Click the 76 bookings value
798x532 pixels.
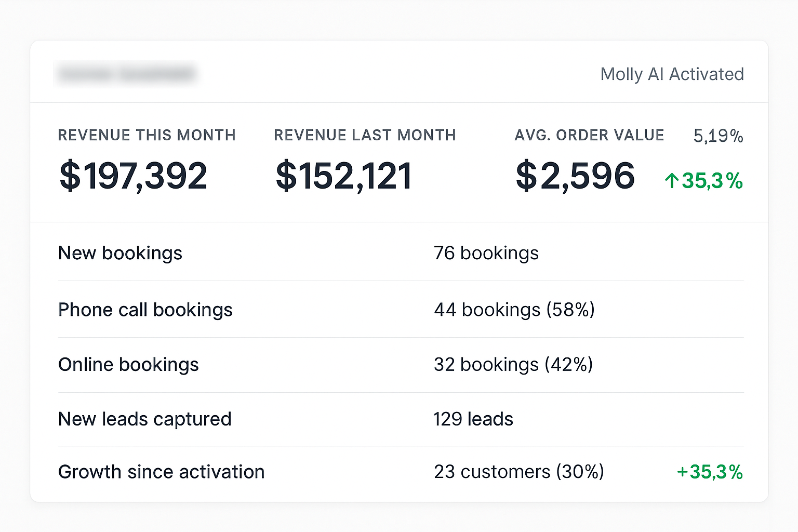(x=486, y=253)
